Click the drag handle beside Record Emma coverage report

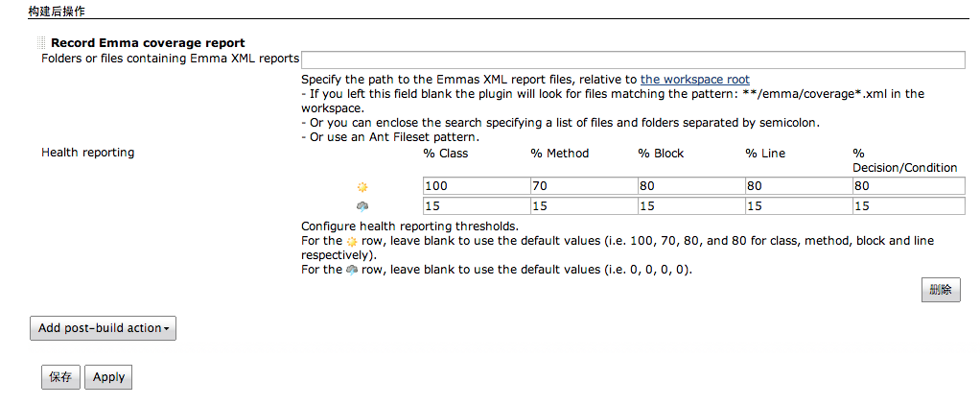click(40, 42)
